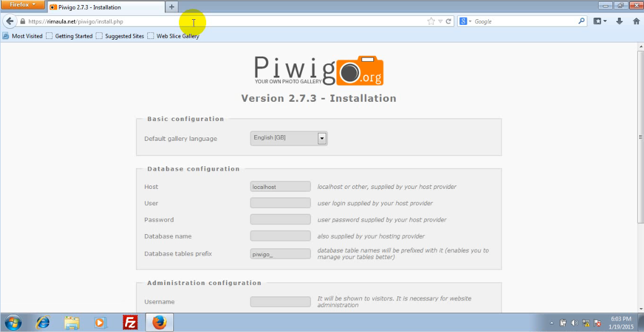Open the Getting Started bookmark

69,36
